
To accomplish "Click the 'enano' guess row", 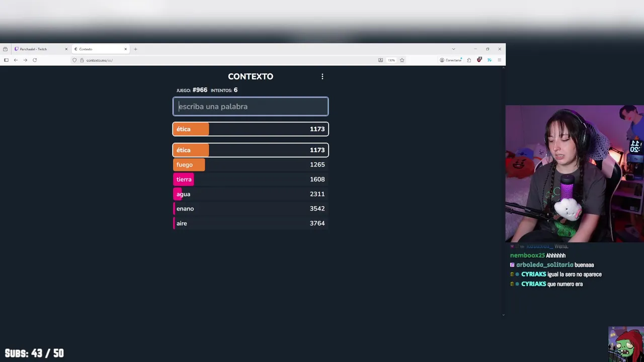I will [251, 209].
